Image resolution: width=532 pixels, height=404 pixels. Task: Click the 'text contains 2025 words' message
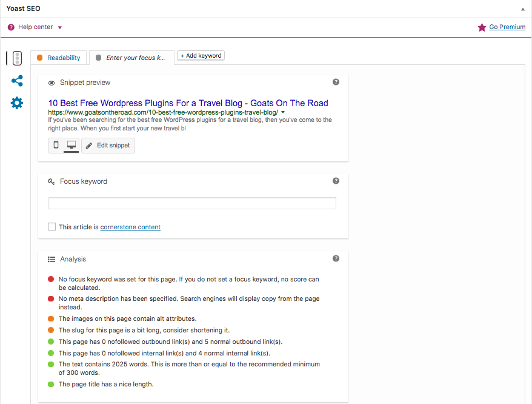click(189, 368)
